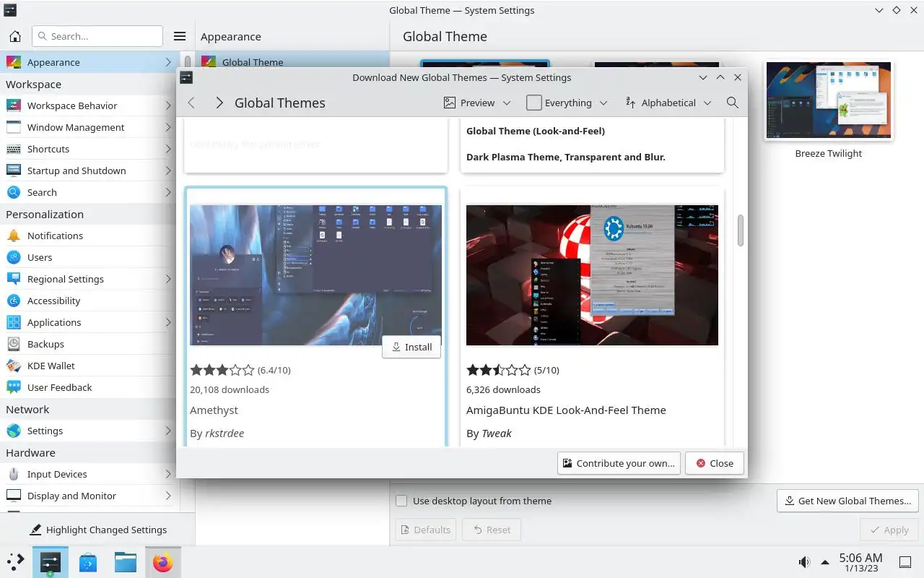This screenshot has height=578, width=924.
Task: Click the dialog vertical scrollbar handle
Action: click(740, 230)
